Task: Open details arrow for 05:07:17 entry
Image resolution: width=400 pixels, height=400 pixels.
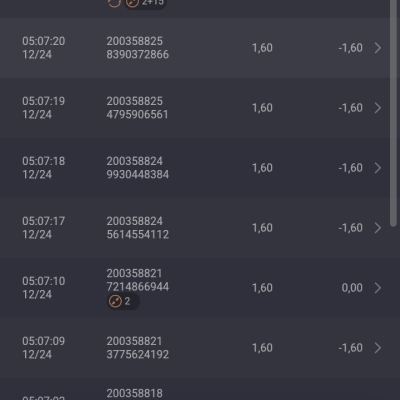Action: [x=378, y=228]
